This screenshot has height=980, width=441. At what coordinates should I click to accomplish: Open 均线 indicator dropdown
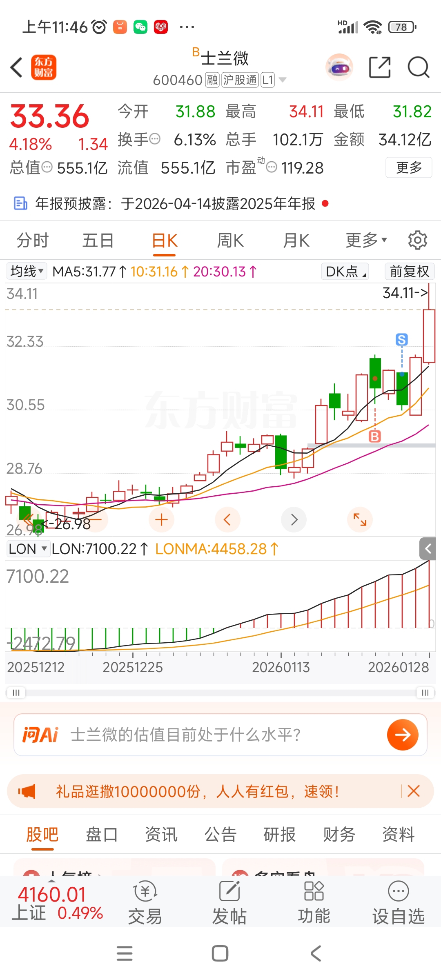[27, 271]
